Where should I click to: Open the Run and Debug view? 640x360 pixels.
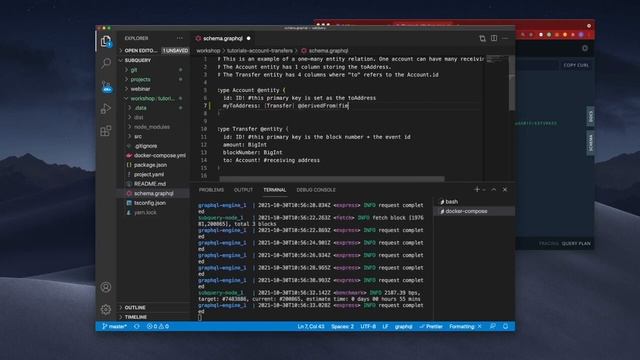pos(106,109)
